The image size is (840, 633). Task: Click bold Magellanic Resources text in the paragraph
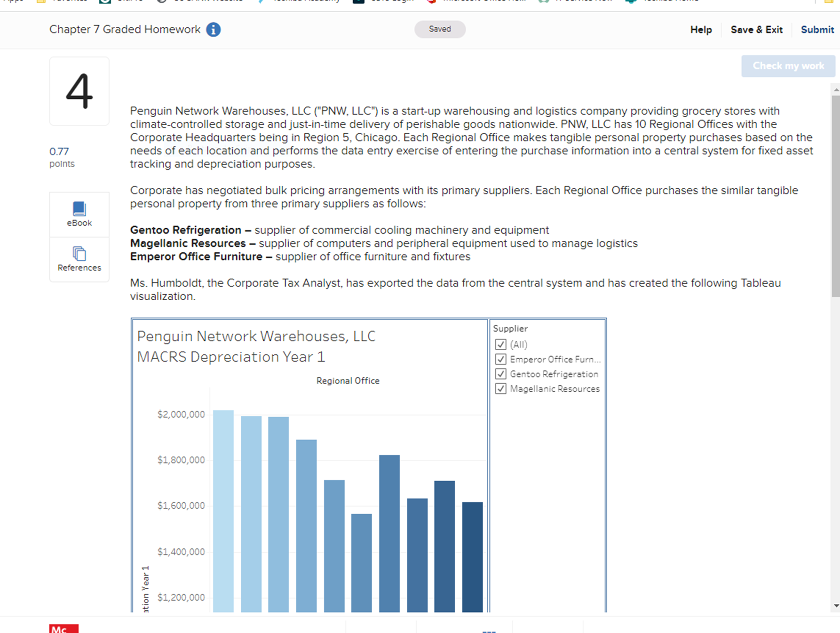click(188, 243)
